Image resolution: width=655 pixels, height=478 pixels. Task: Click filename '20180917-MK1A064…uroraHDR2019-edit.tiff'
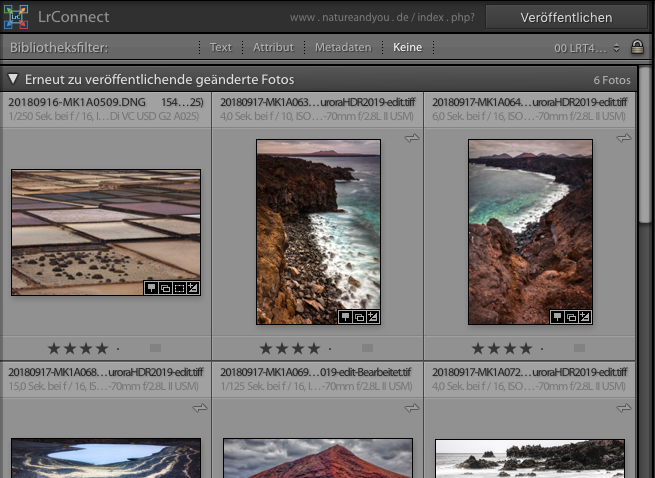(530, 102)
